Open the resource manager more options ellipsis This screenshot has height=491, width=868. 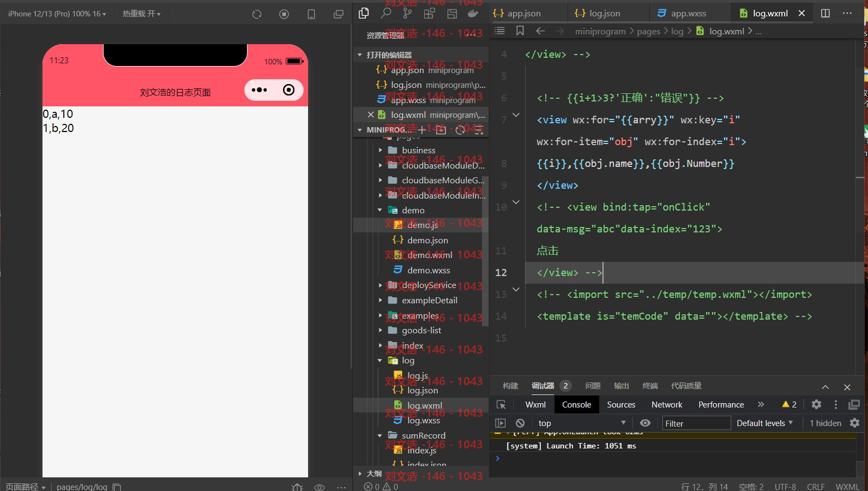coord(471,35)
